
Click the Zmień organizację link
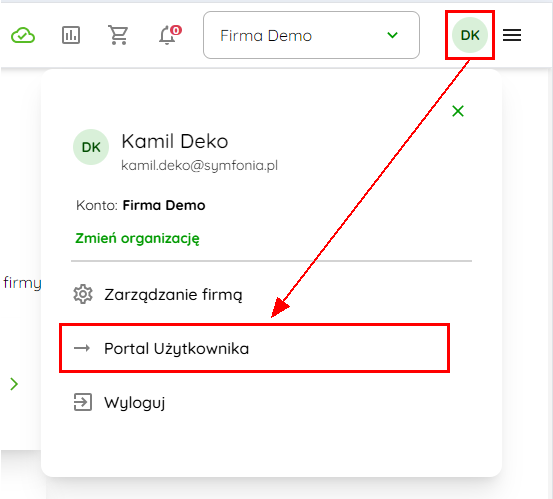[x=137, y=239]
